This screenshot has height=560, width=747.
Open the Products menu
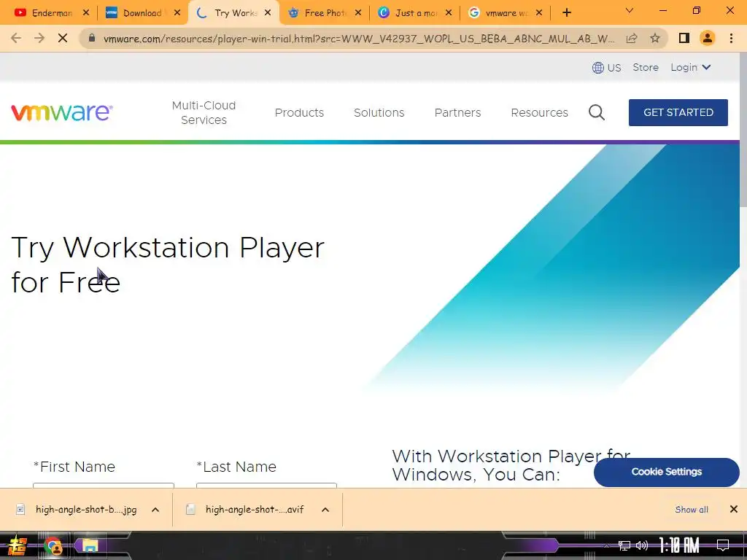coord(299,112)
